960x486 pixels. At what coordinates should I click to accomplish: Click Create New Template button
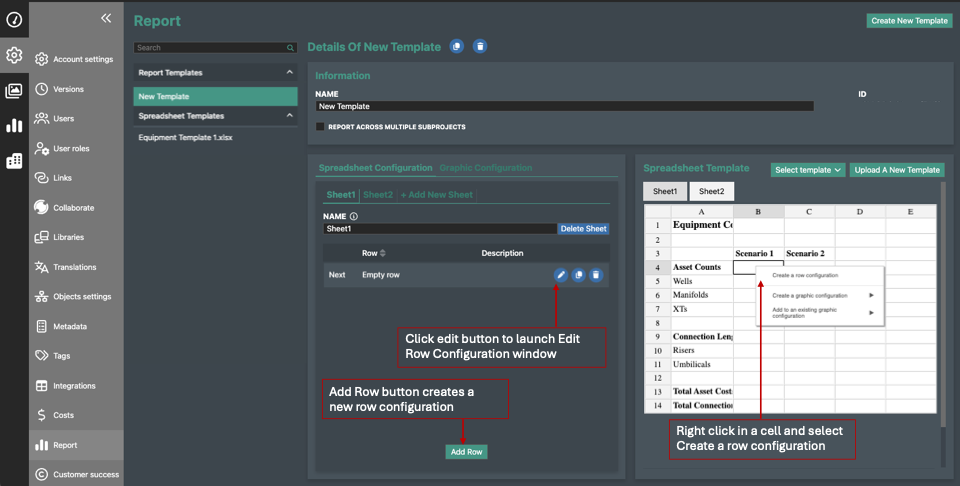(x=909, y=20)
